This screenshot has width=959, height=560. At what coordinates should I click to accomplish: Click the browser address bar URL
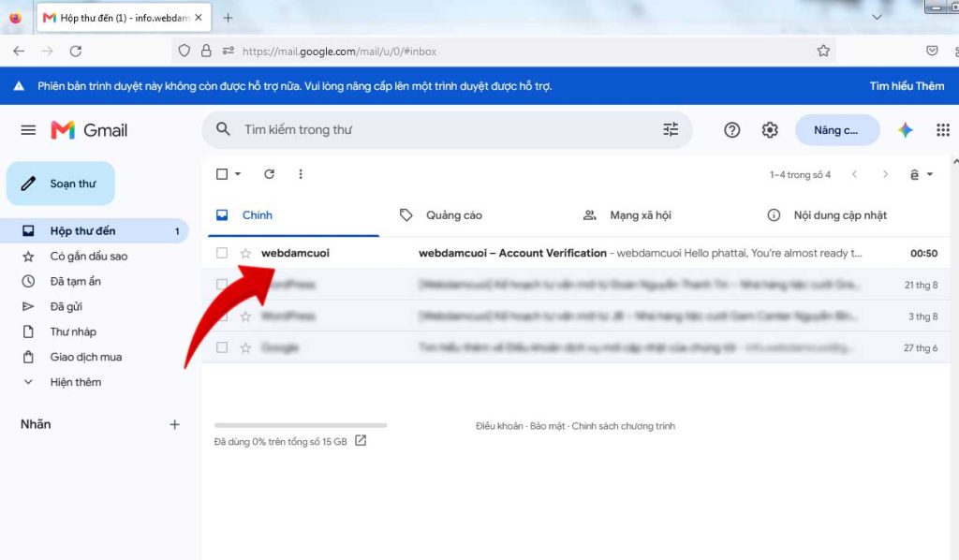click(339, 52)
